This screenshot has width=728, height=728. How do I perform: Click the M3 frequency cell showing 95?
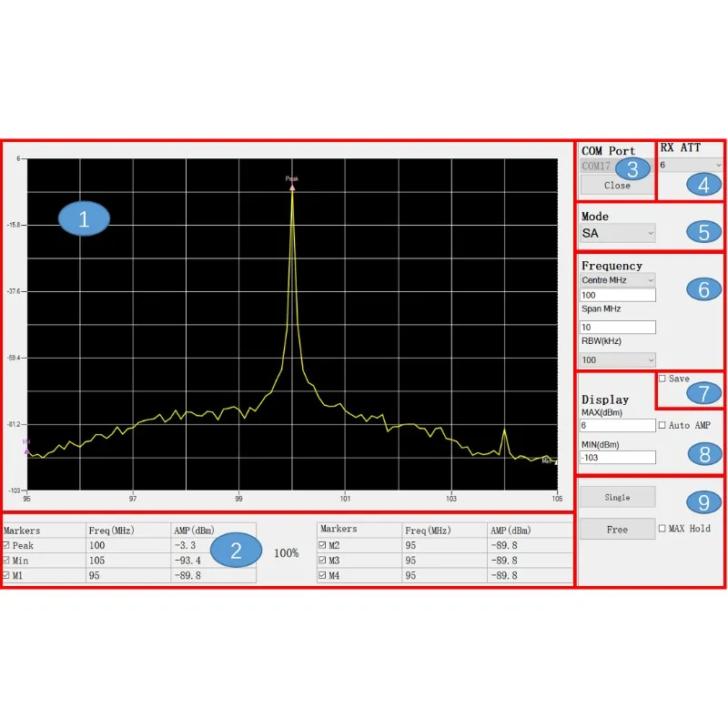(x=445, y=561)
